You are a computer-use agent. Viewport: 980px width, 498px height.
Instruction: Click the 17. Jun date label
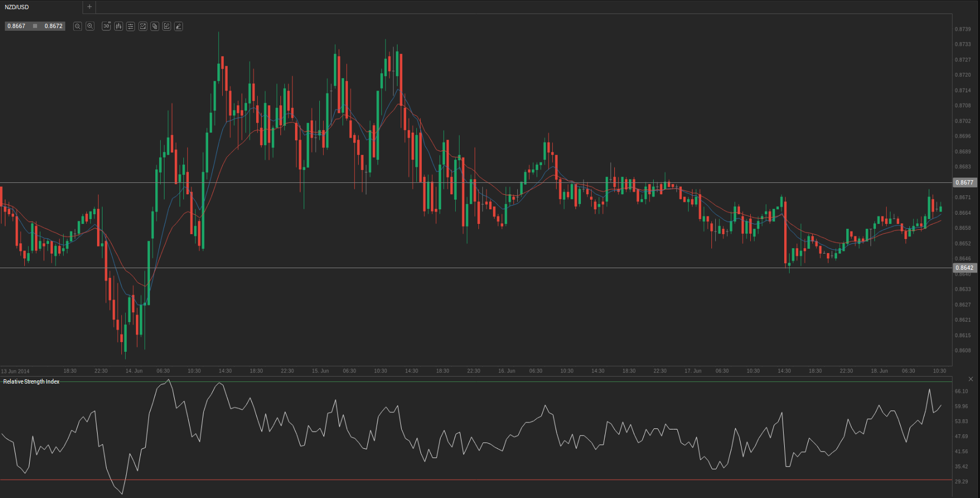pos(693,371)
